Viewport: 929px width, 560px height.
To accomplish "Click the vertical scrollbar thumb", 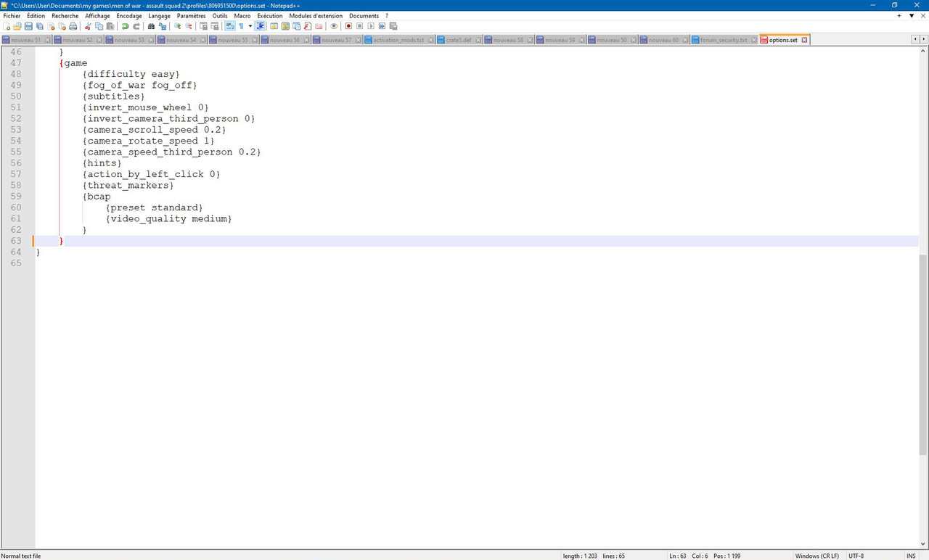I will coord(923,355).
